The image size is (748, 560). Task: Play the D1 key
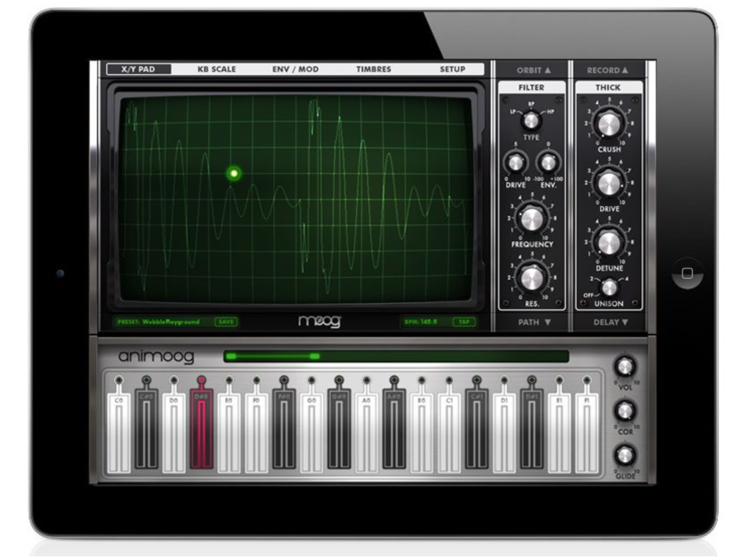click(x=504, y=432)
